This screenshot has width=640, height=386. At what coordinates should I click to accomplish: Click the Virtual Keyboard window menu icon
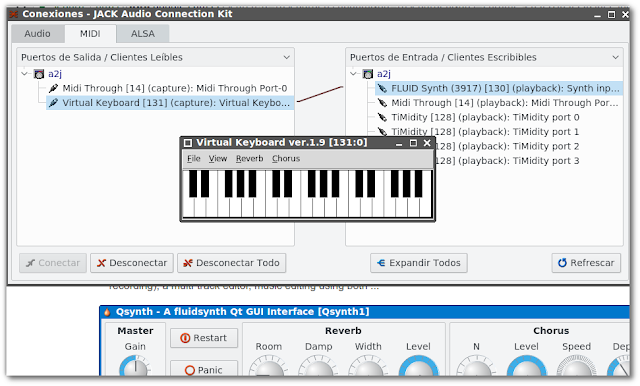[188, 143]
